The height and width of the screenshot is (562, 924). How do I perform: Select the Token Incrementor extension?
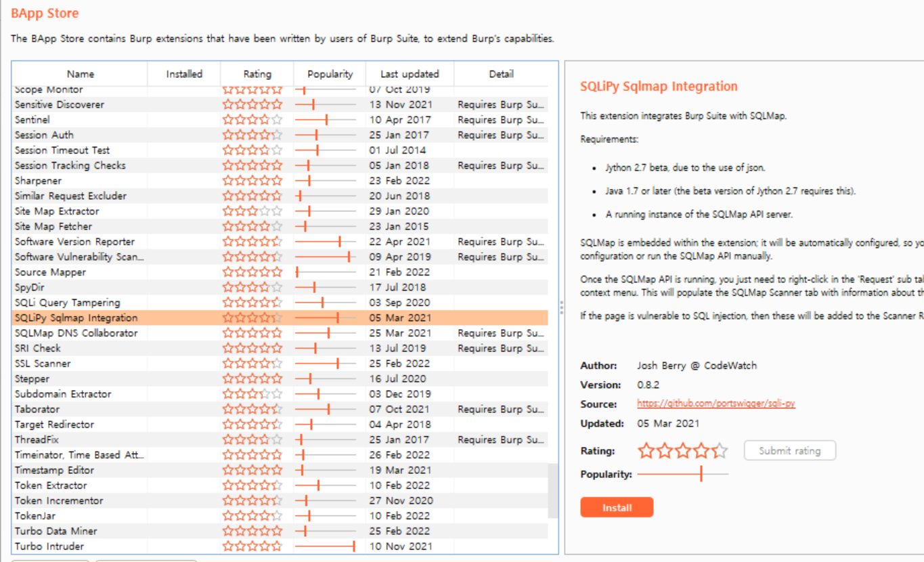point(280,500)
